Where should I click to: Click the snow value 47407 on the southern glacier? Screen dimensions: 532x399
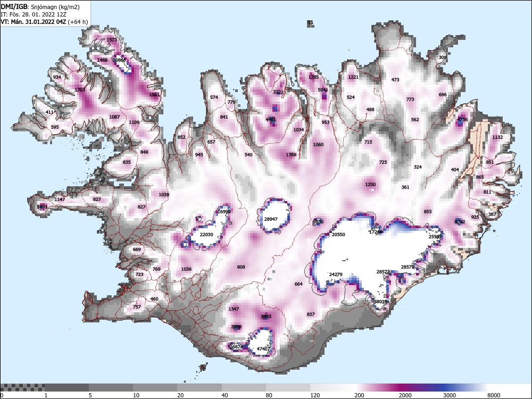[263, 349]
